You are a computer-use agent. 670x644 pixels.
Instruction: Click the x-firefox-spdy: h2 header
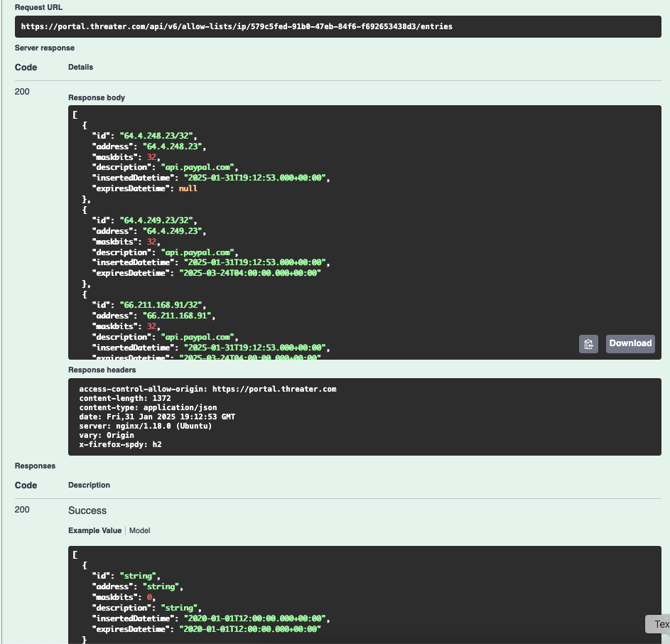[x=121, y=444]
